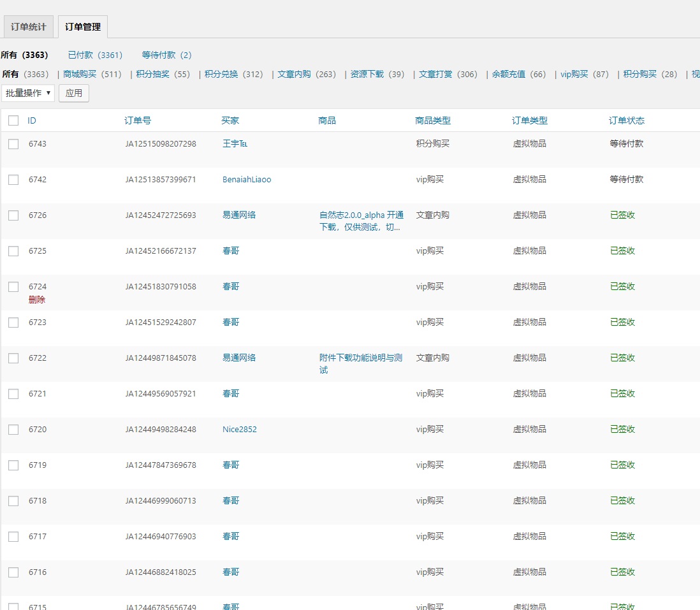Screen dimensions: 700x610
Task: Sort by the 商品 column header
Action: point(327,120)
